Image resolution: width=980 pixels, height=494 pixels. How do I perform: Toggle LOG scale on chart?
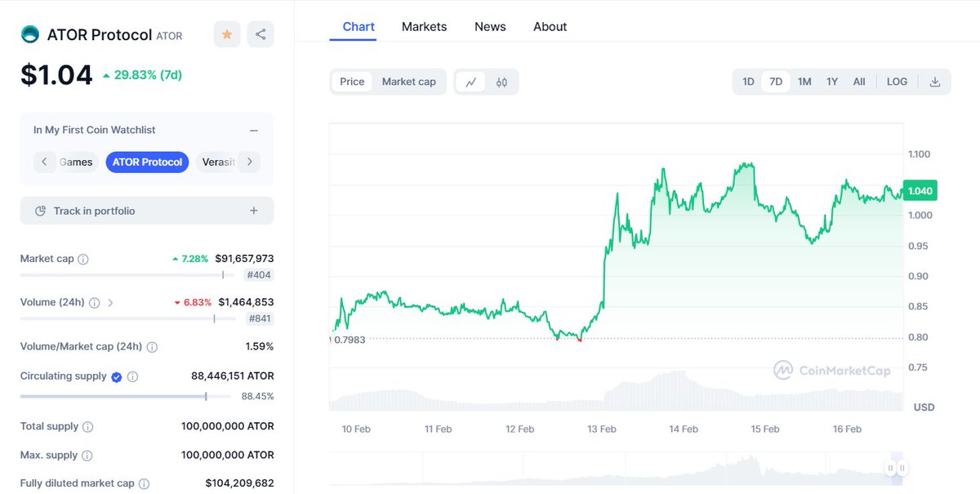(897, 82)
